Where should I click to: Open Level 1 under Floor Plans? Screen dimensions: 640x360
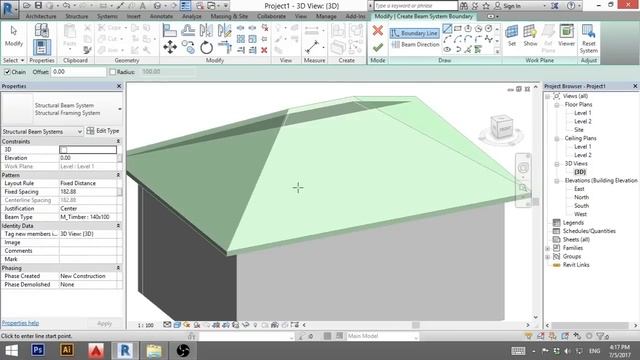[582, 113]
